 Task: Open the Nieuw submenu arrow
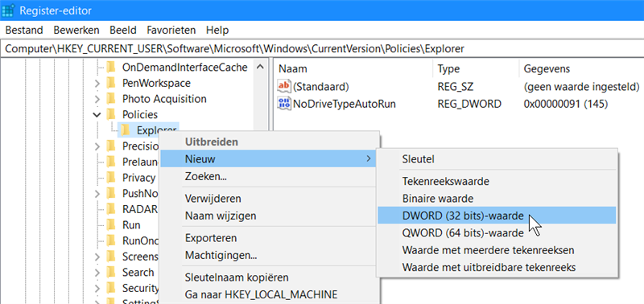[x=369, y=158]
